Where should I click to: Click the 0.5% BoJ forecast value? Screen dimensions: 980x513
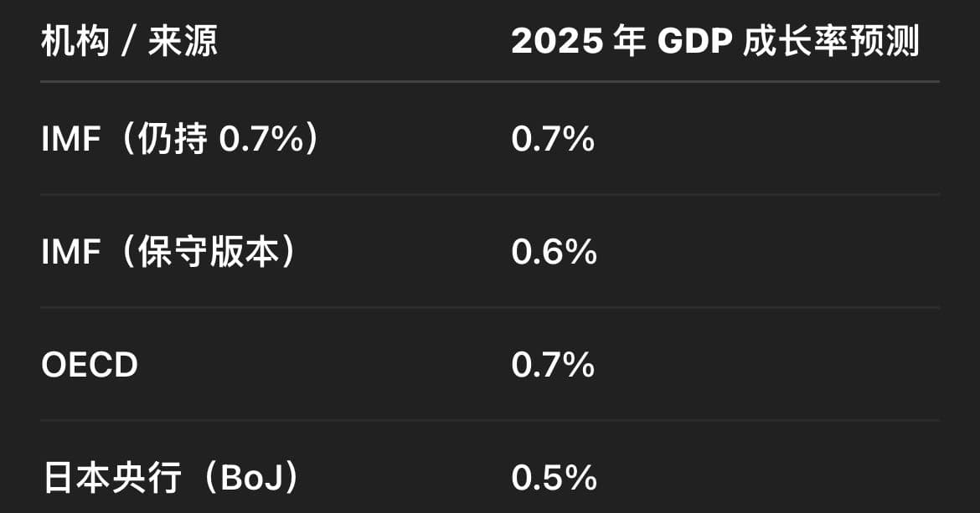554,478
